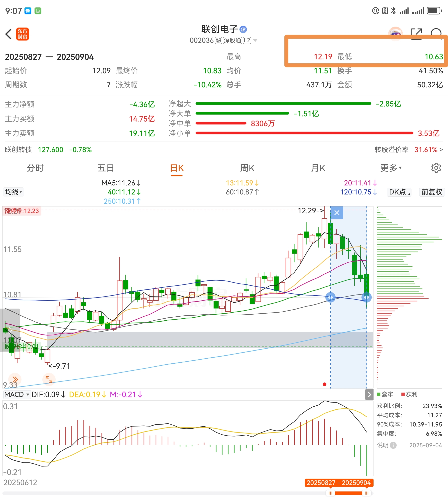
Task: Click the 主力净额 -4.36亿 value
Action: (142, 104)
